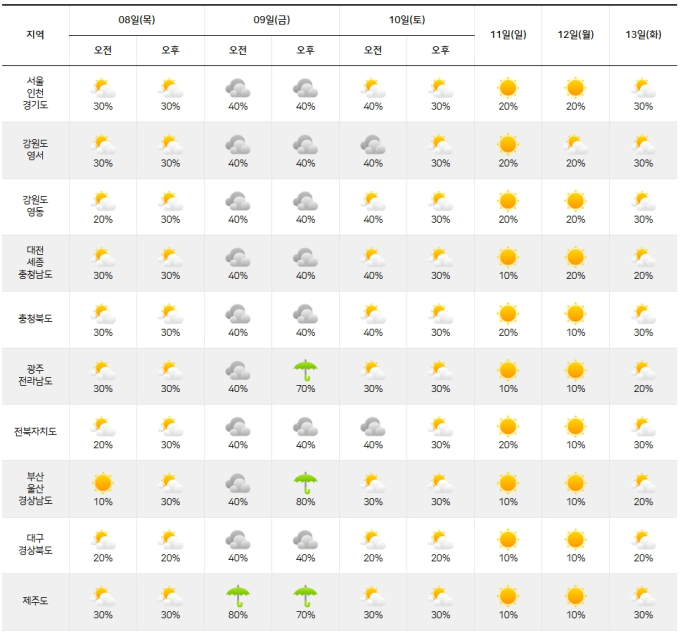Viewport: 680px width, 633px height.
Task: Click the 제주도 region label
Action: [x=35, y=601]
